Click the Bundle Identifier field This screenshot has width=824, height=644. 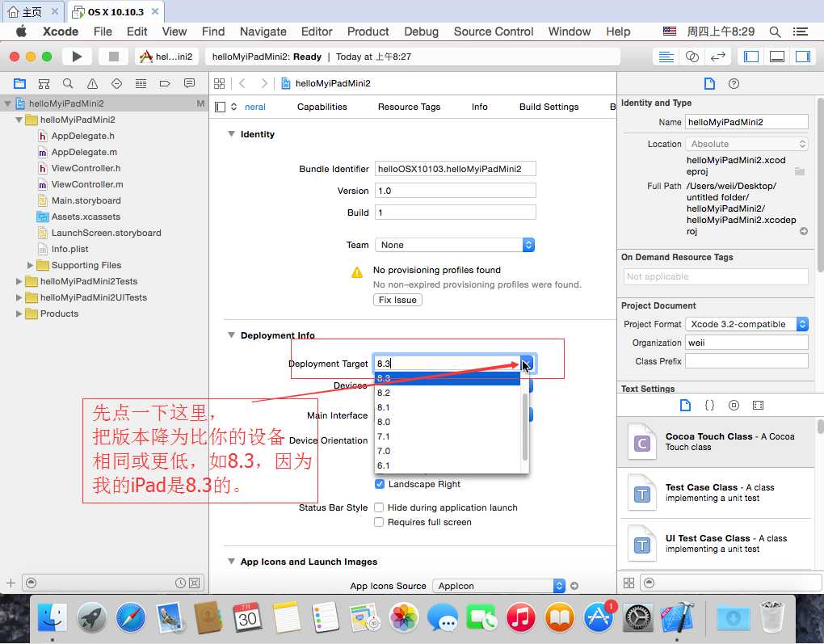[455, 169]
